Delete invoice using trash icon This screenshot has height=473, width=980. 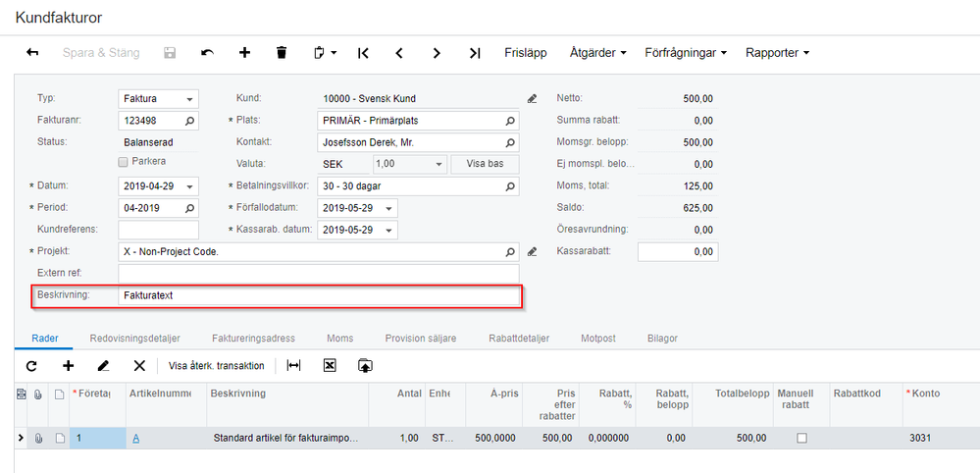coord(282,53)
